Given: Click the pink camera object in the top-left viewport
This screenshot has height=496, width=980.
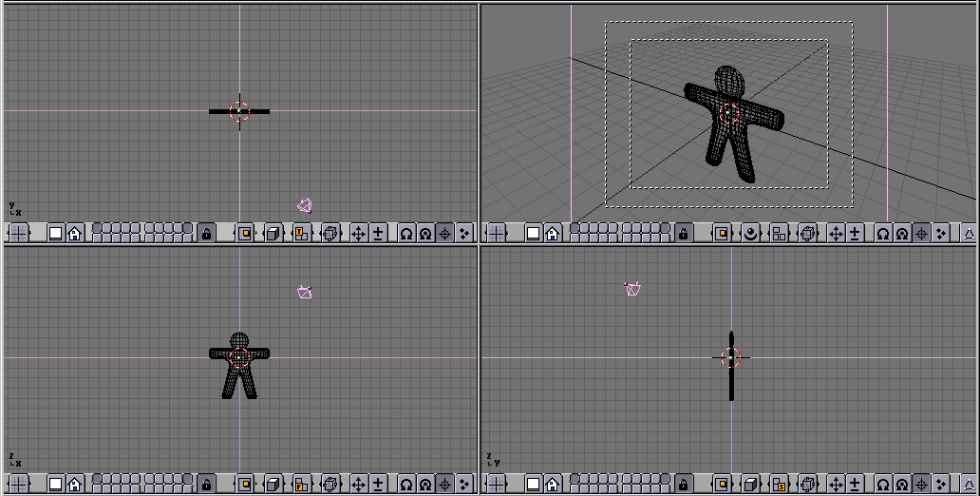Looking at the screenshot, I should pyautogui.click(x=305, y=205).
